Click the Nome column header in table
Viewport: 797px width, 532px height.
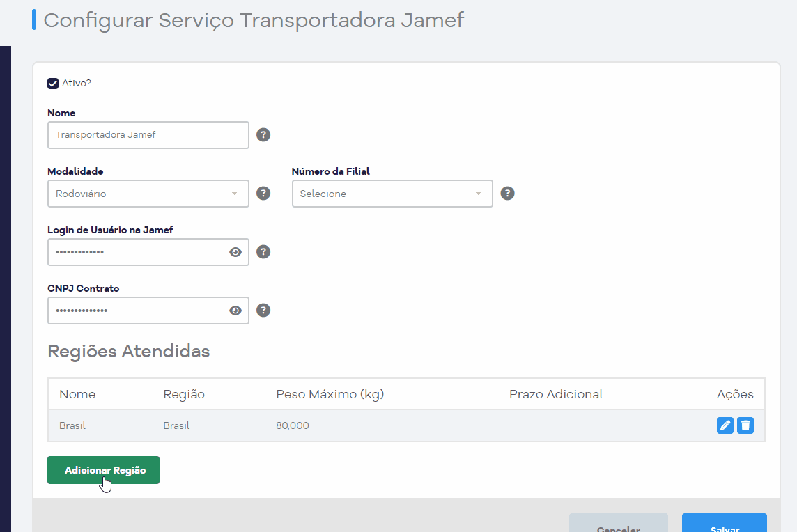pyautogui.click(x=77, y=394)
